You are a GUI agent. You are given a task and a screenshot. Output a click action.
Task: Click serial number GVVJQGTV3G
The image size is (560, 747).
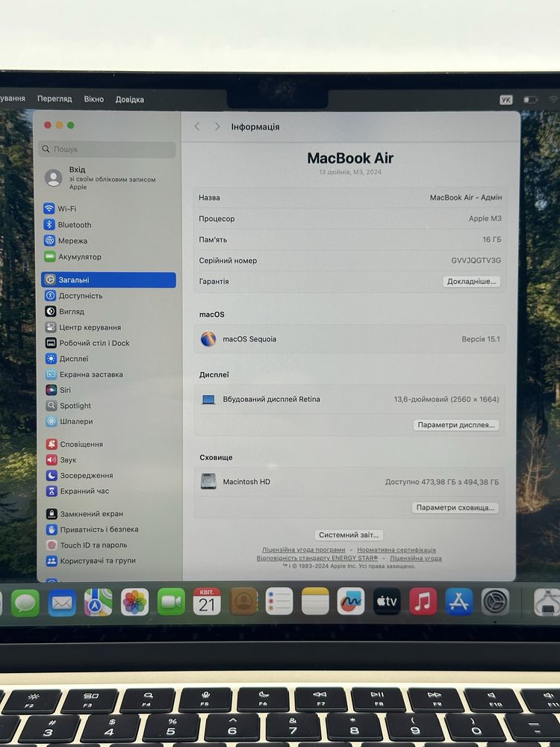point(476,261)
